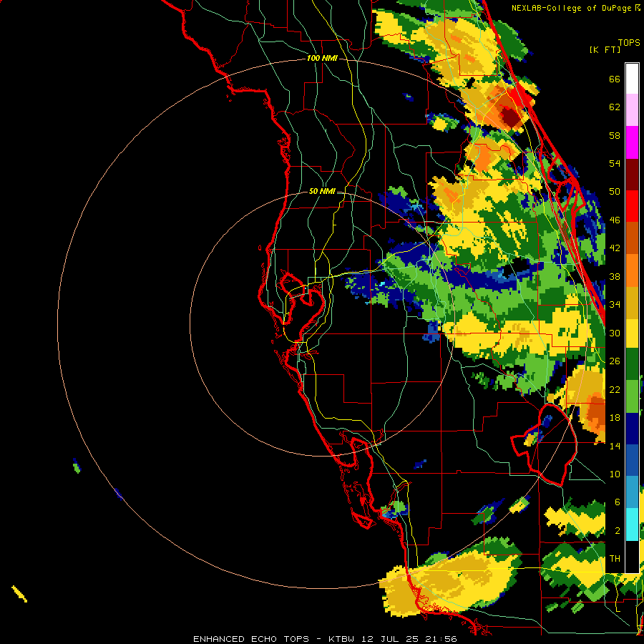Viewport: 644px width, 644px height.
Task: Click the light orange legend swatch
Action: [632, 270]
